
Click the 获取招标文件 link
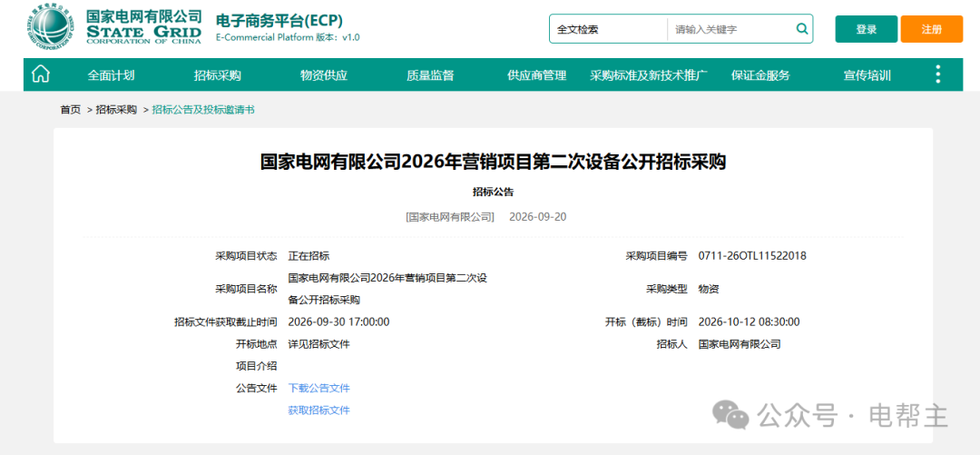(318, 410)
